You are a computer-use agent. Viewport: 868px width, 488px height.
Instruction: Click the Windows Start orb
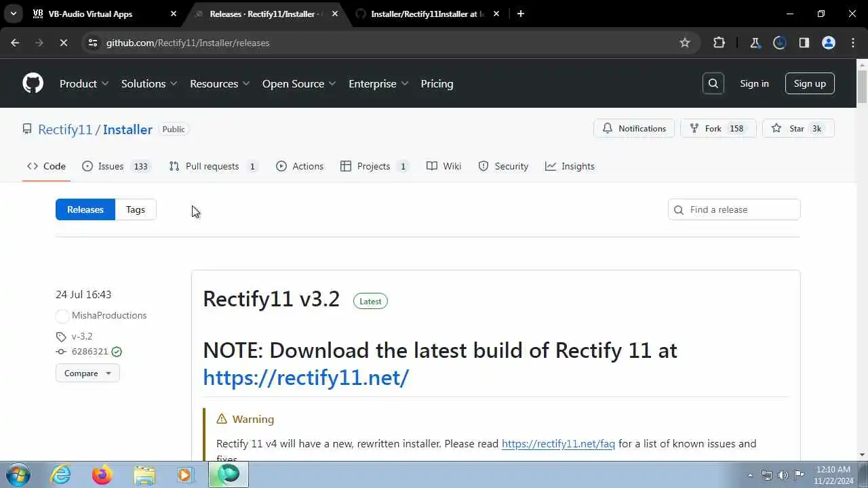pyautogui.click(x=17, y=474)
